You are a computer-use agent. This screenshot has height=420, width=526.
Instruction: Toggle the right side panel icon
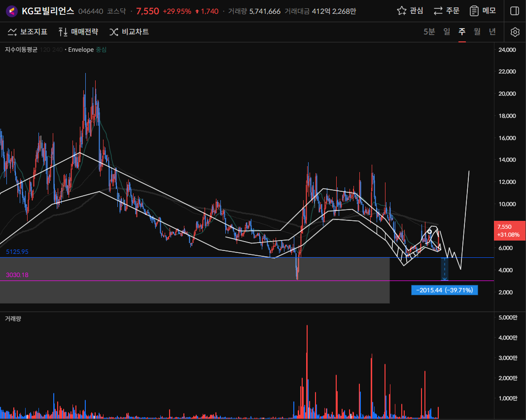pyautogui.click(x=515, y=11)
